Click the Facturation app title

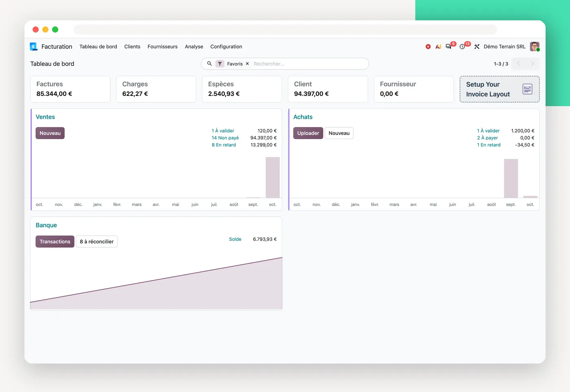pyautogui.click(x=57, y=47)
